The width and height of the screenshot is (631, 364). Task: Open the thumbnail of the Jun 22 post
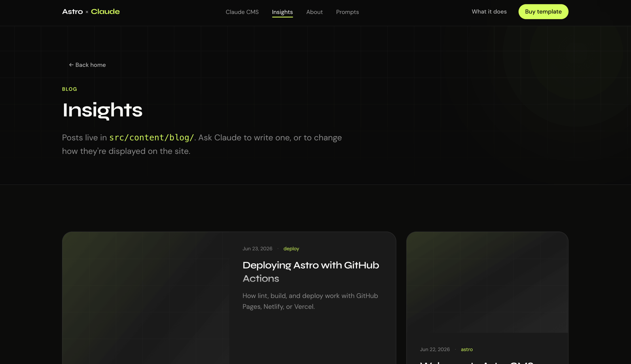point(487,282)
